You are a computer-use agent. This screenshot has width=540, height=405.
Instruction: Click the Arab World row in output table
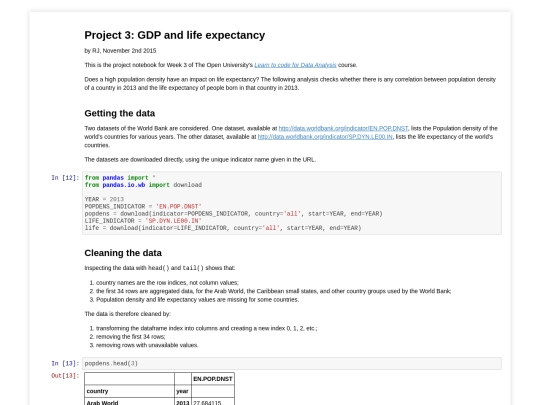[159, 402]
